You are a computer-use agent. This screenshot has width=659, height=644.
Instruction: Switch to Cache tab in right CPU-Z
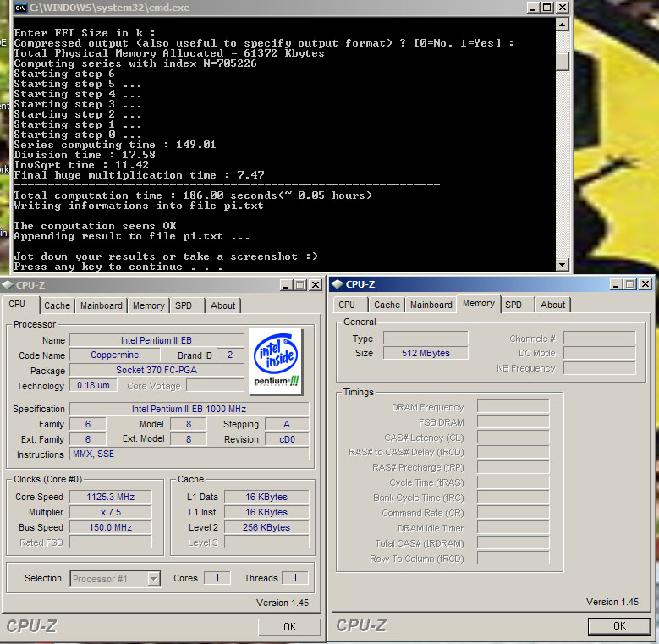[x=387, y=305]
